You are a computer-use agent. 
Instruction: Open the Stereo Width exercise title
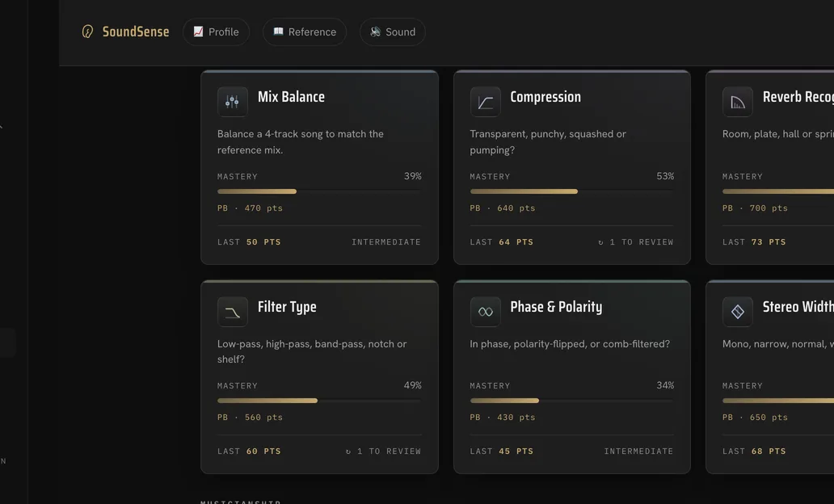[x=798, y=307]
